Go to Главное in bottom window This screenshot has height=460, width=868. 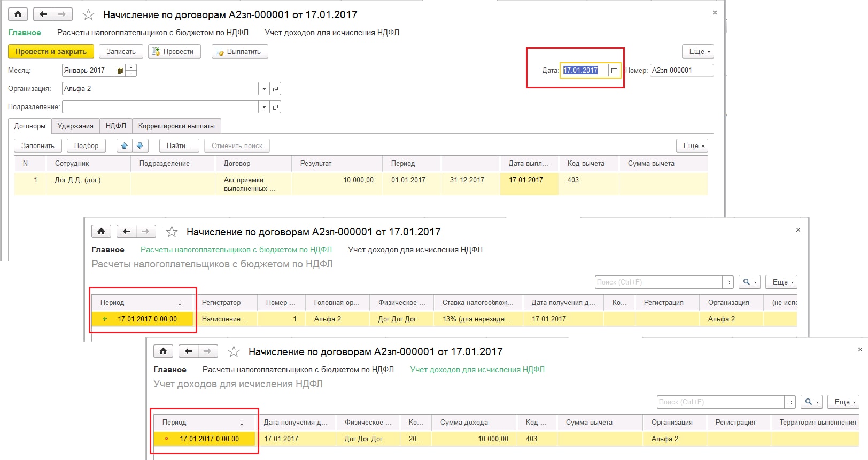[170, 370]
